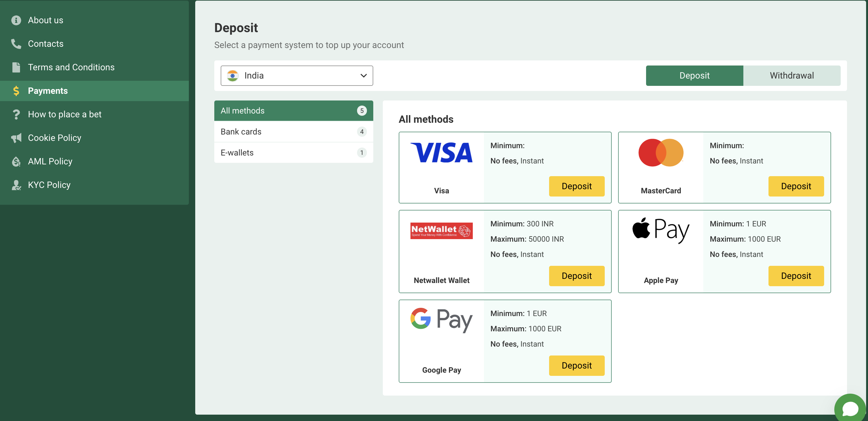This screenshot has height=421, width=868.
Task: Click the 'MasterCard' label under the logo
Action: tap(661, 191)
